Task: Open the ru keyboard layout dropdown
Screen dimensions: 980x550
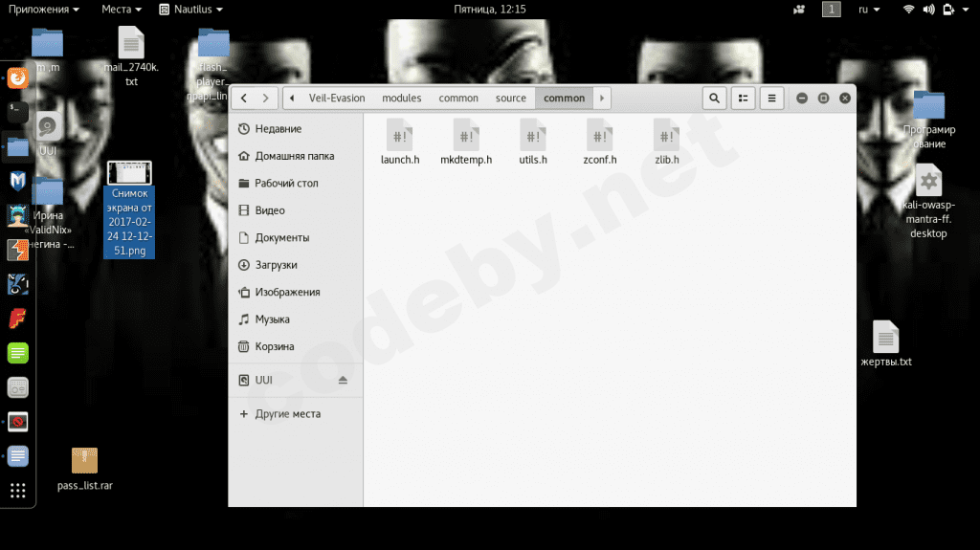Action: 869,9
